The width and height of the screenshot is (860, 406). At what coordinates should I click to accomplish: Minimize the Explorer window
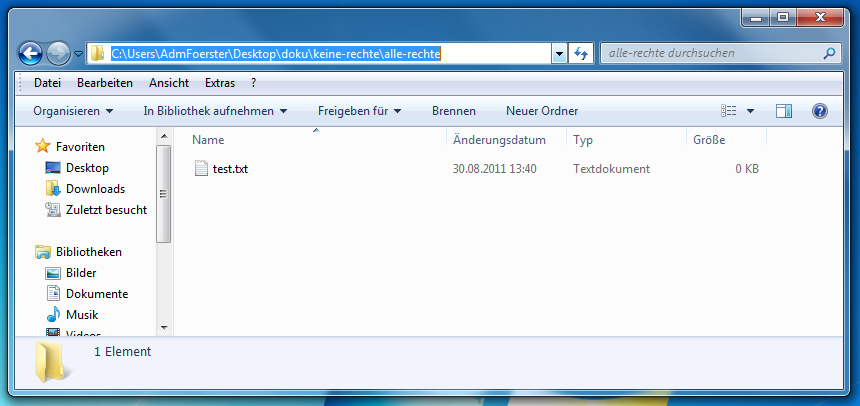[x=756, y=18]
